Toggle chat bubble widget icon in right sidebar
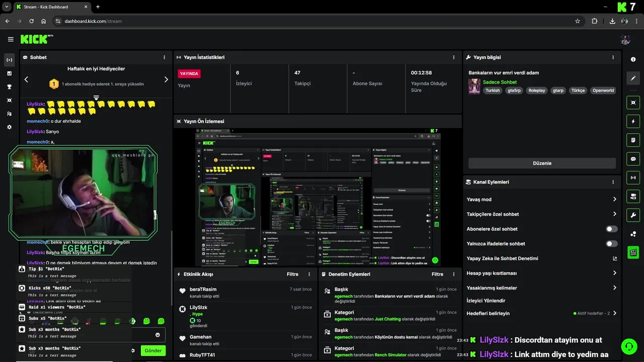644x362 pixels. (x=633, y=159)
